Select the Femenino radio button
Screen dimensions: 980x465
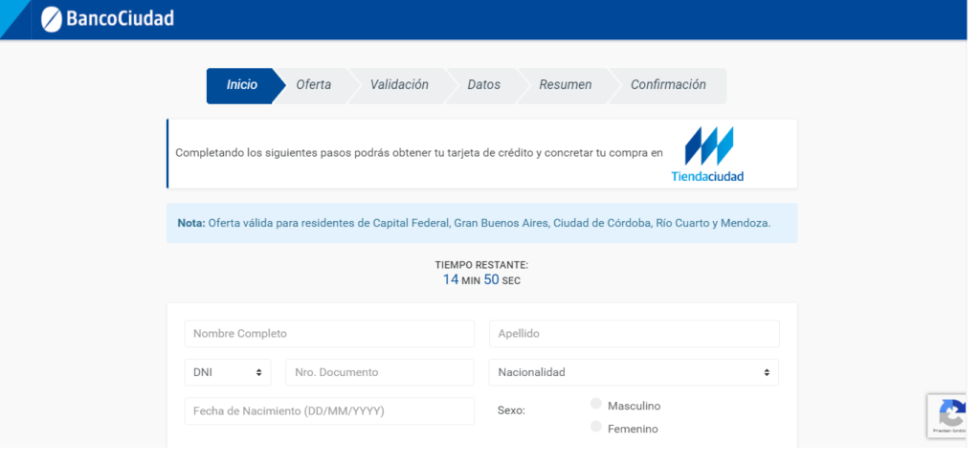pos(597,428)
